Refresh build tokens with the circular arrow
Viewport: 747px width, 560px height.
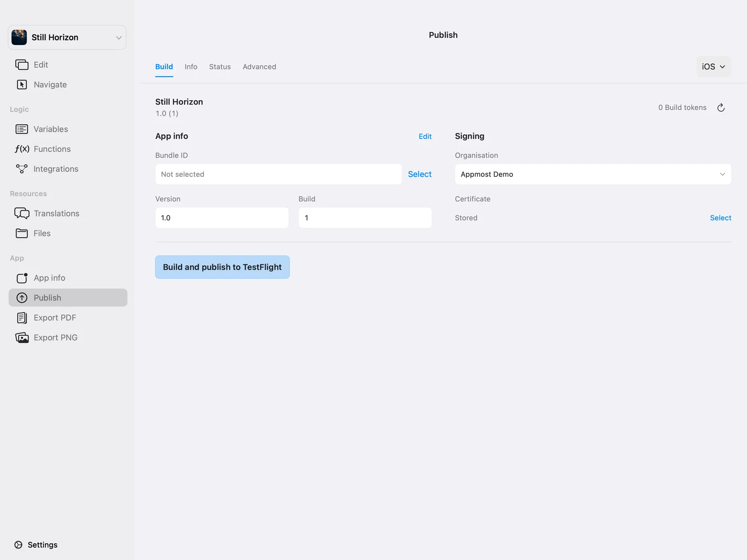pyautogui.click(x=721, y=108)
